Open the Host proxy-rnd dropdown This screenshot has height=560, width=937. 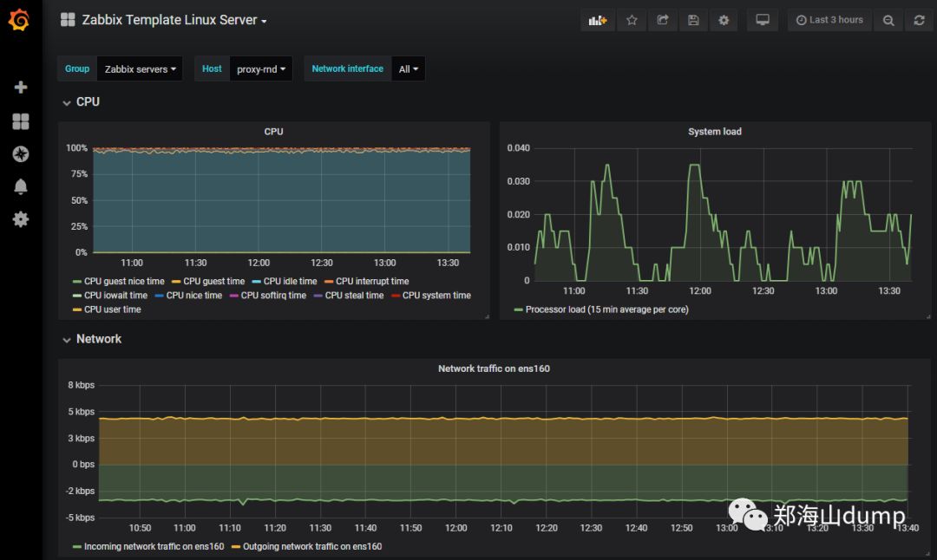(260, 68)
